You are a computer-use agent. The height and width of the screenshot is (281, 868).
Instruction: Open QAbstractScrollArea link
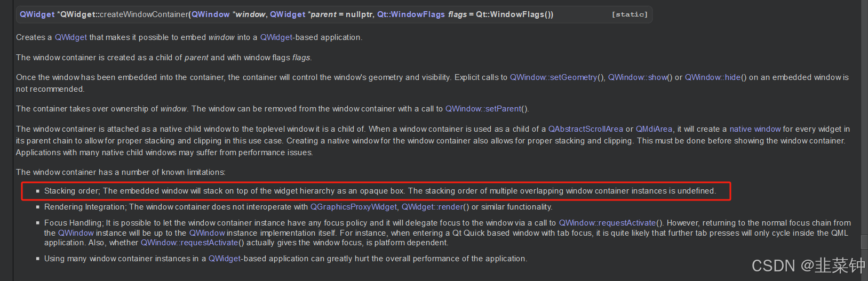(586, 129)
